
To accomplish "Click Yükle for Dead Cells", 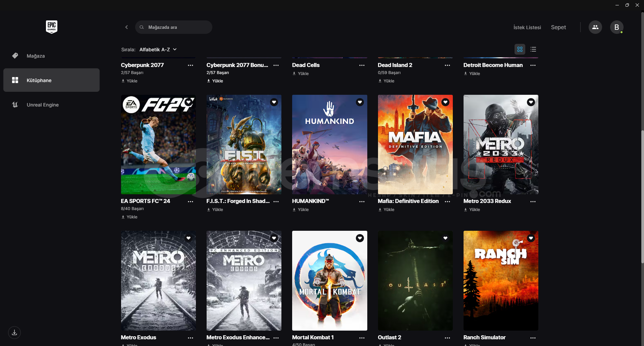I will pyautogui.click(x=301, y=74).
